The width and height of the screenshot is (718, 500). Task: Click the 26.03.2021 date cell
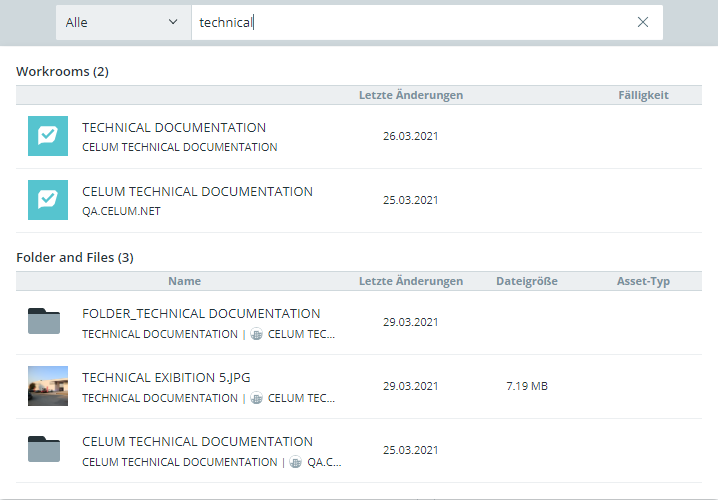[x=411, y=136]
